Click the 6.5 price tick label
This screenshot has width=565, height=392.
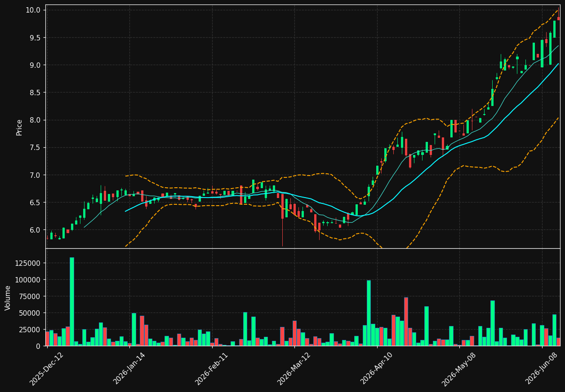point(35,203)
